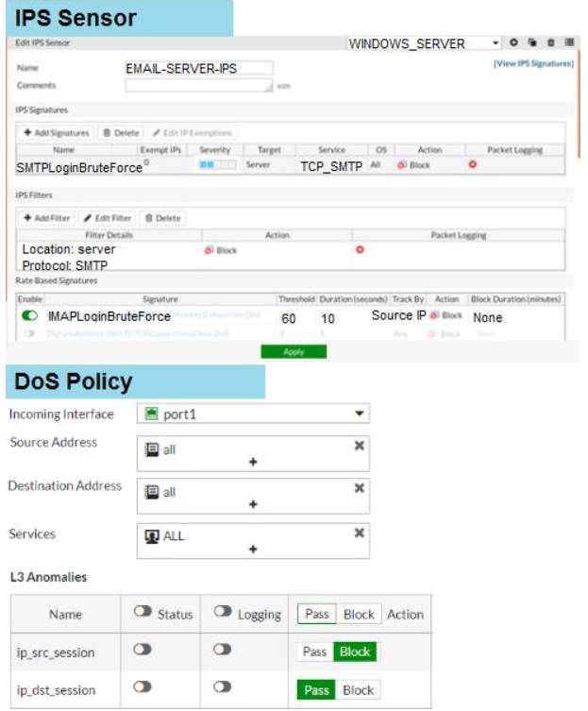Click Edit Filter in IPS Filters

tap(108, 218)
